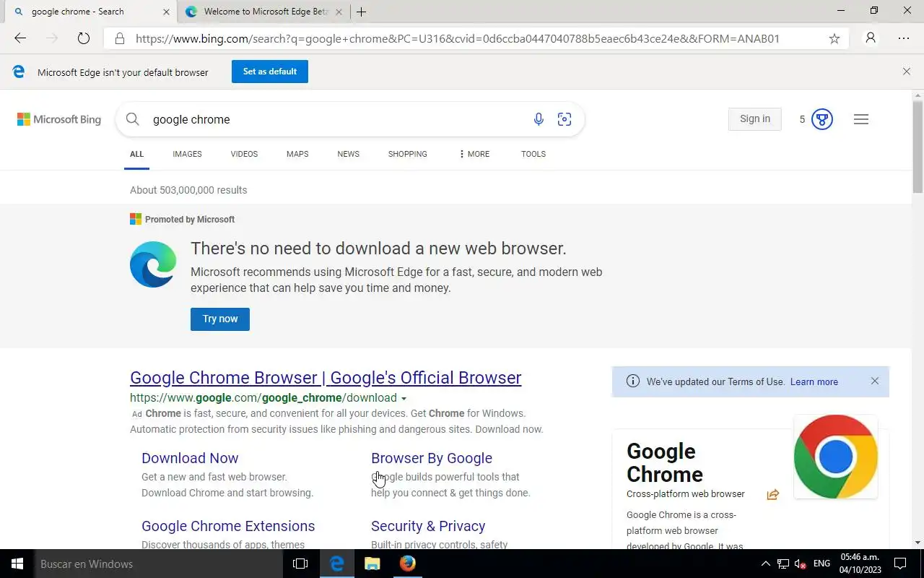Screen dimensions: 924x578
Task: Open the Google Chrome Extensions link
Action: 228,526
